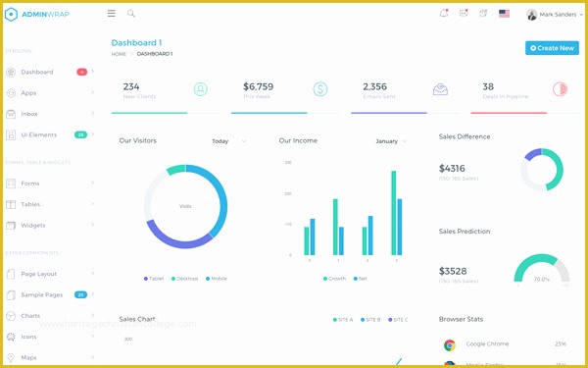This screenshot has height=368, width=588.
Task: Expand the Forms menu chevron
Action: [x=93, y=183]
